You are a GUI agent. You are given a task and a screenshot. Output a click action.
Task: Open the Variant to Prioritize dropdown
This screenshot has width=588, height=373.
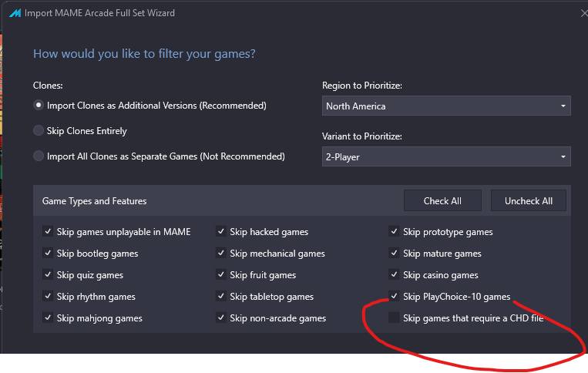[x=446, y=156]
